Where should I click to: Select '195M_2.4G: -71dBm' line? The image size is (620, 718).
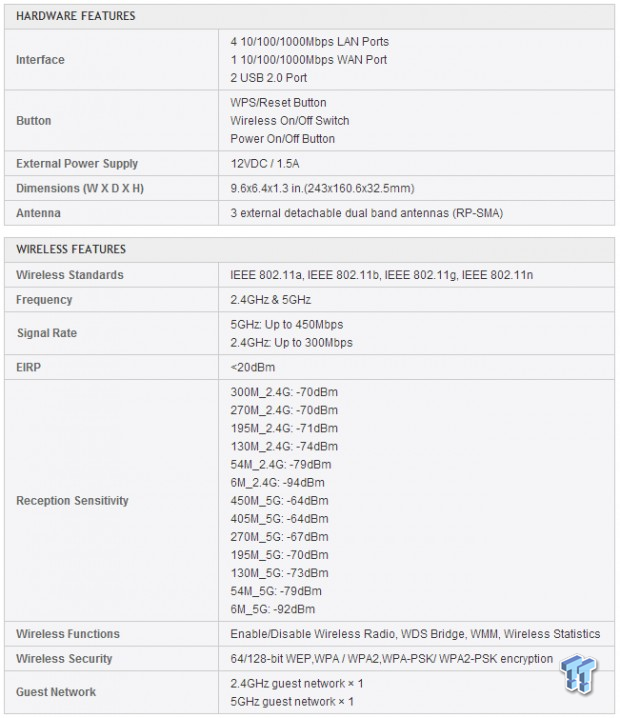pyautogui.click(x=284, y=429)
